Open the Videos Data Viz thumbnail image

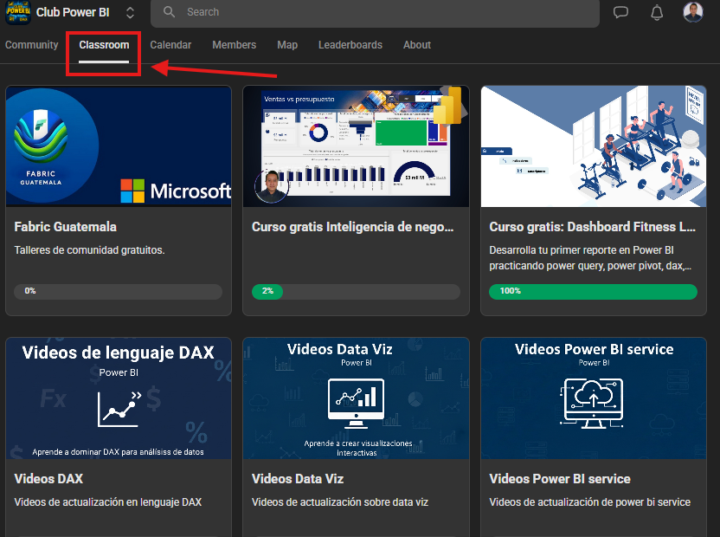tap(356, 398)
